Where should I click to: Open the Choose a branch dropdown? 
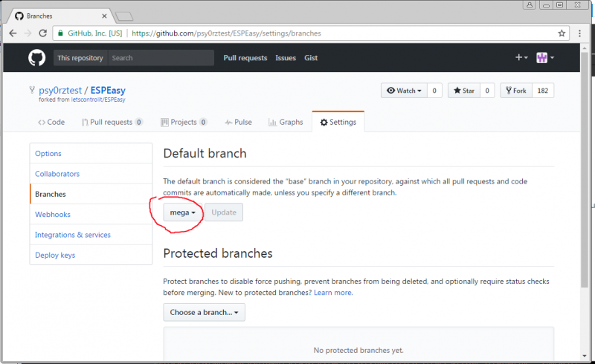pyautogui.click(x=204, y=313)
